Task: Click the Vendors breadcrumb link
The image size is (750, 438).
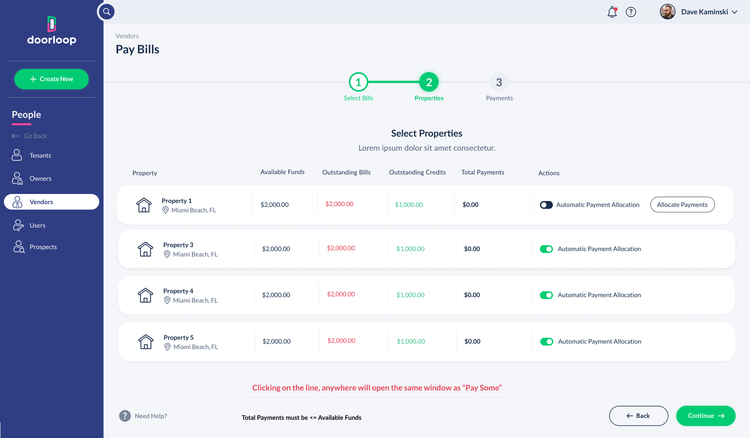Action: 127,35
